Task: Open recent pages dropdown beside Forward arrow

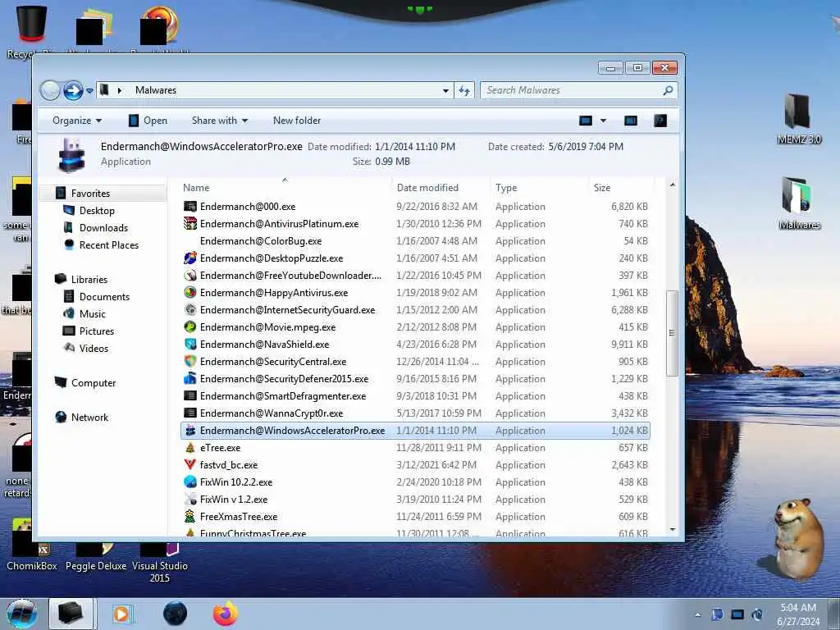Action: pos(89,90)
